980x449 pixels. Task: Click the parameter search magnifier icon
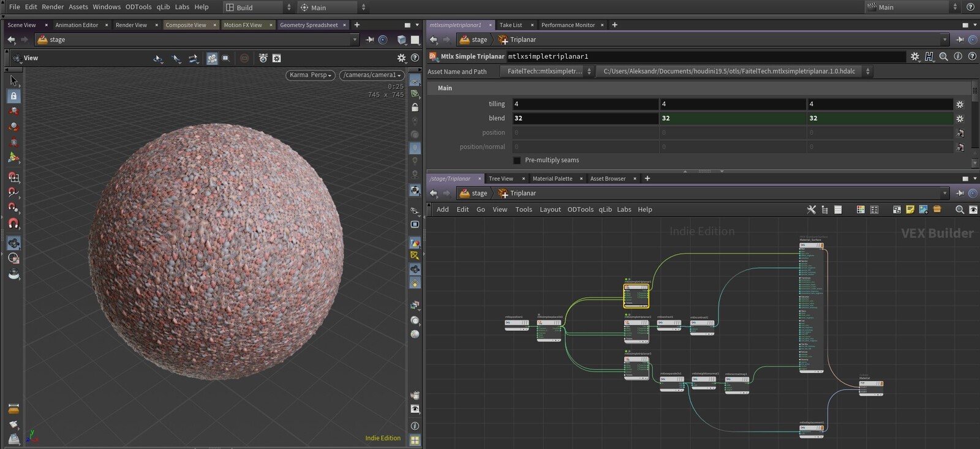[x=944, y=56]
